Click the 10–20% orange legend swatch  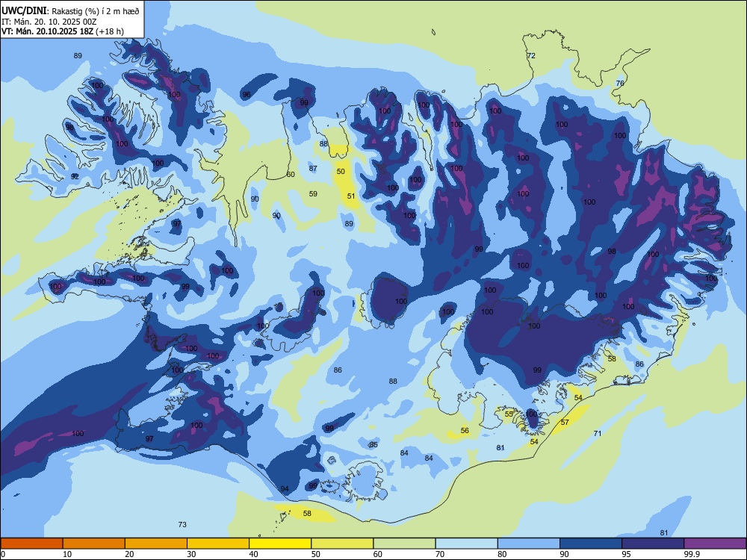94,544
